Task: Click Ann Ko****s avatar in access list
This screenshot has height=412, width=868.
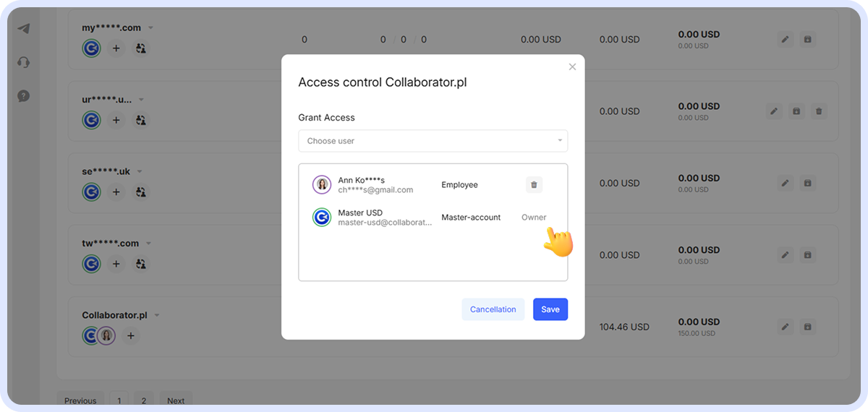Action: click(x=322, y=185)
